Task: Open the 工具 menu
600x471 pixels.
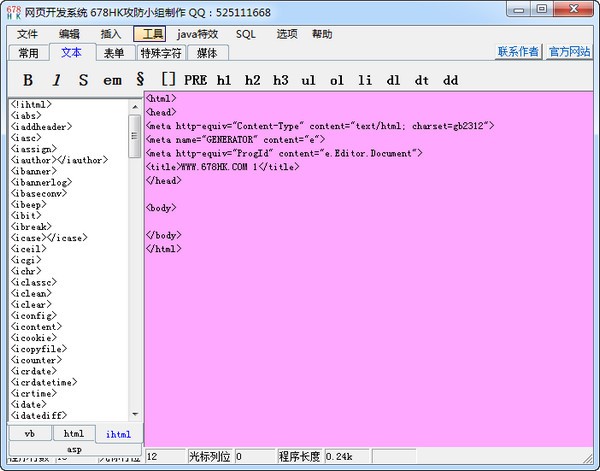Action: pos(150,34)
